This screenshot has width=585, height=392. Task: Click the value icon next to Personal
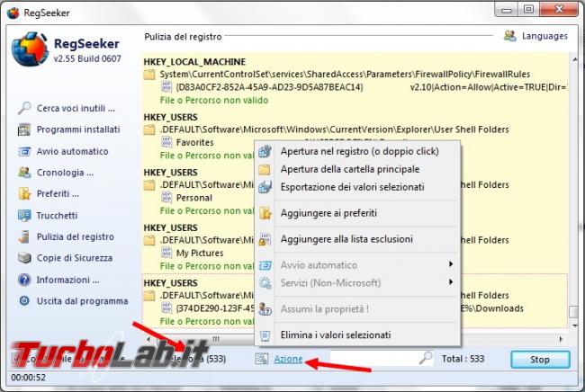pos(166,197)
